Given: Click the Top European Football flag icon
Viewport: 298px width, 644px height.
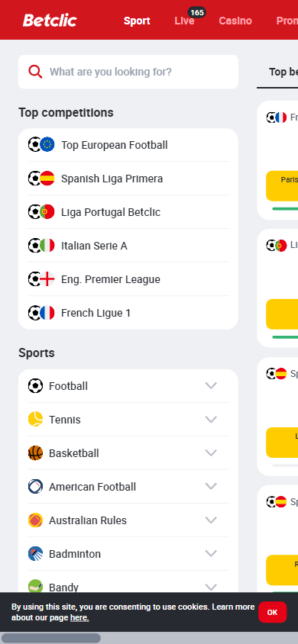Looking at the screenshot, I should coord(47,144).
